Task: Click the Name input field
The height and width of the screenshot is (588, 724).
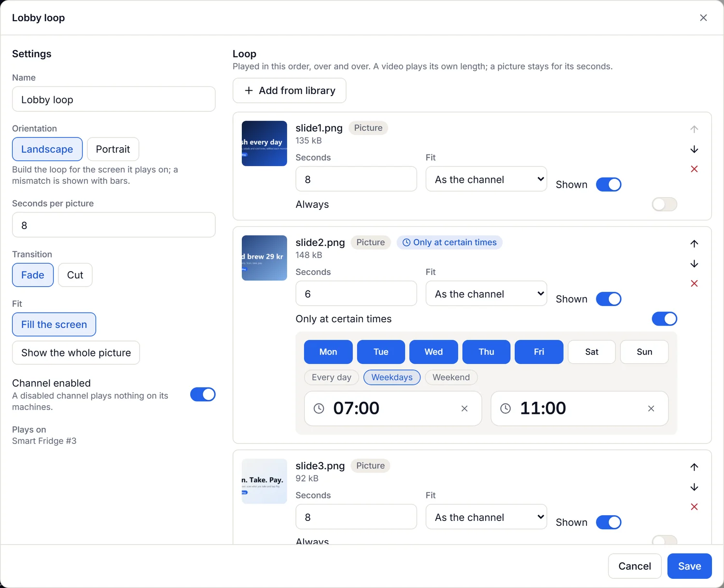Action: tap(113, 99)
